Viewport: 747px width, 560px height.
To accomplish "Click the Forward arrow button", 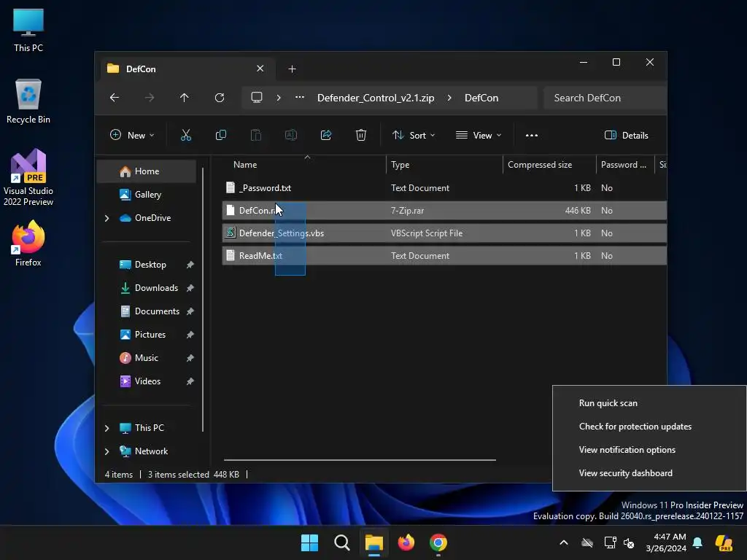I will 150,98.
